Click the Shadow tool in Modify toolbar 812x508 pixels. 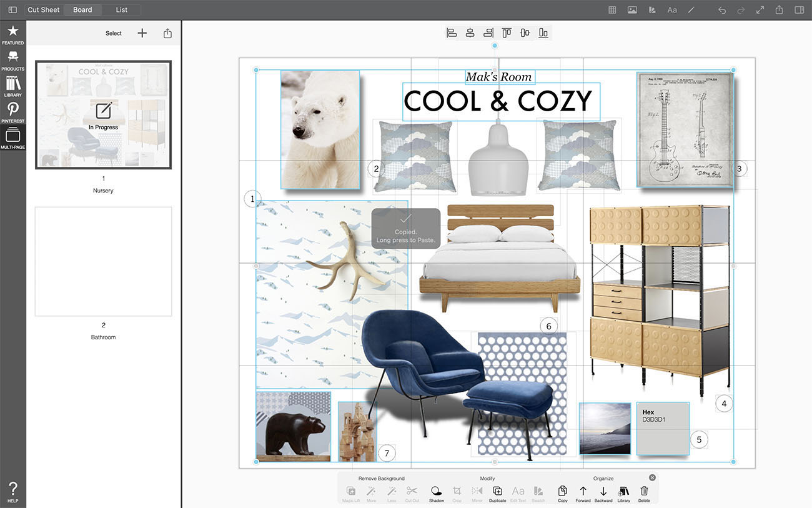point(437,492)
